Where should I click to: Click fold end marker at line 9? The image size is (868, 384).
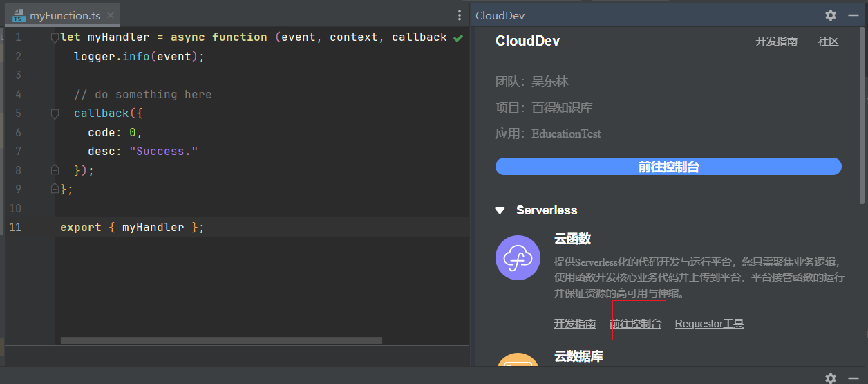coord(55,188)
